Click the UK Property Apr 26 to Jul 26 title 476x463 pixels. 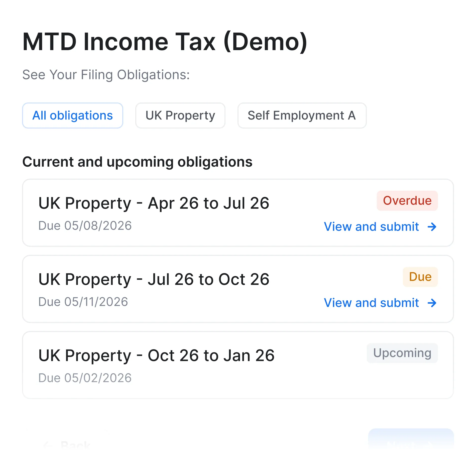(x=154, y=203)
